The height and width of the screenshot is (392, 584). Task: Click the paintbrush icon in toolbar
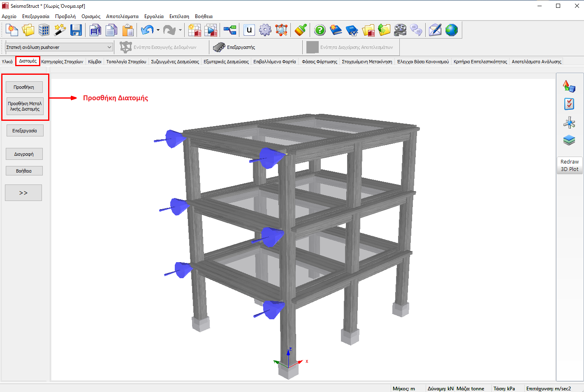pos(301,30)
